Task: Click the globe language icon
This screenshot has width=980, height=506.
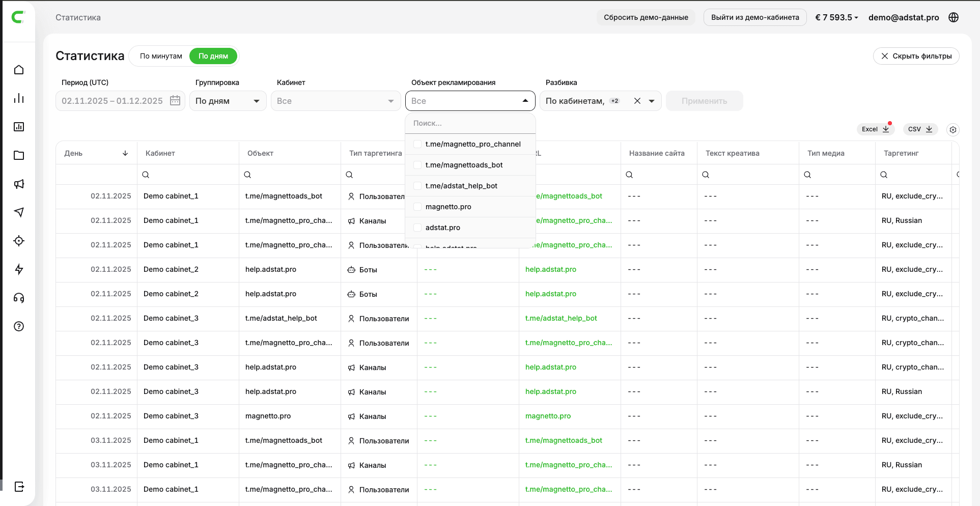Action: 954,17
